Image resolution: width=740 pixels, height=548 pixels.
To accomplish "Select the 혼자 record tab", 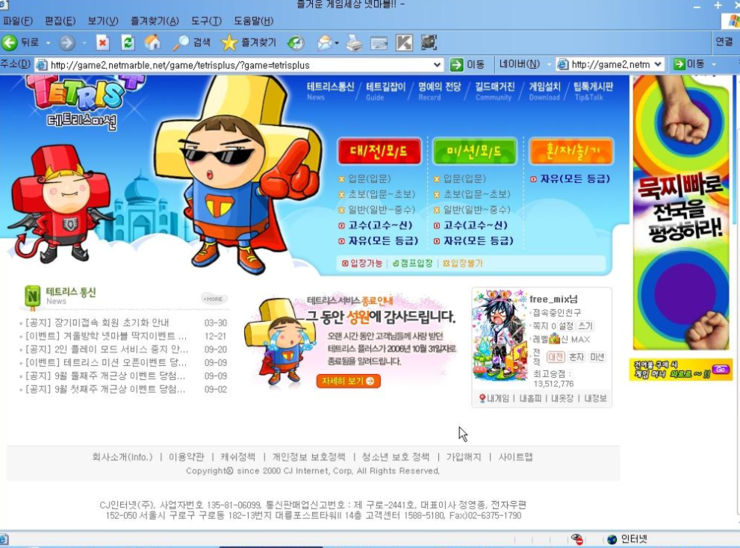I will tap(576, 357).
